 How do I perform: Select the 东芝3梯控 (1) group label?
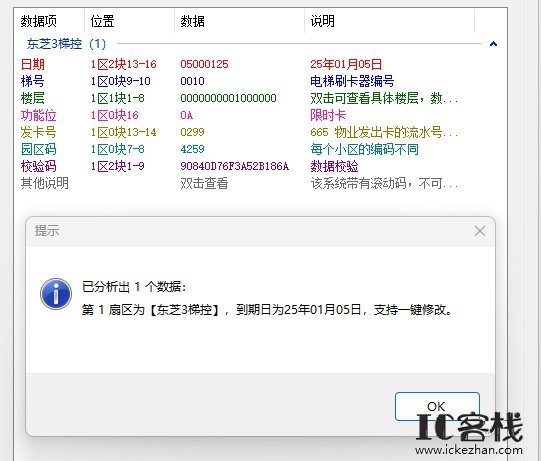[x=66, y=44]
